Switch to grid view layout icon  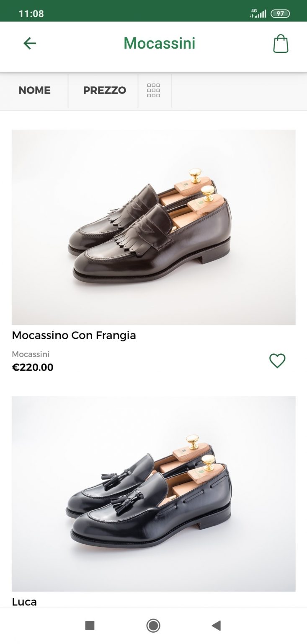[154, 91]
